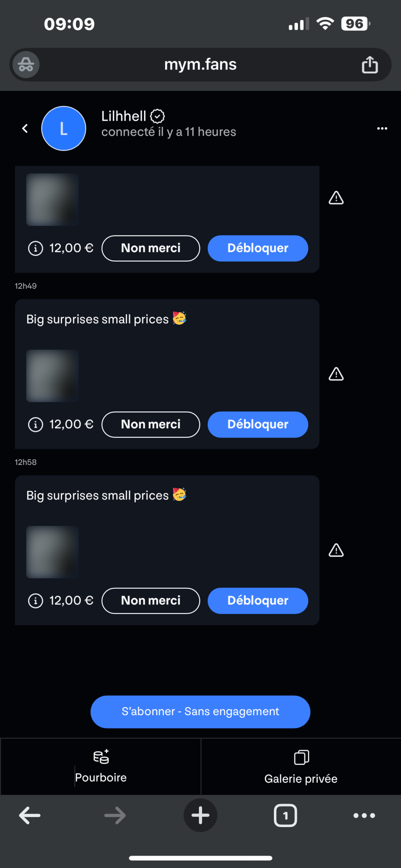Tap S'abonner - Sans engagement button
Image resolution: width=401 pixels, height=868 pixels.
tap(200, 712)
